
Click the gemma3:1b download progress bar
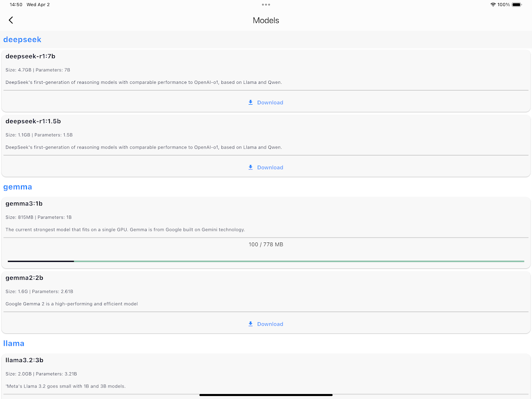click(x=266, y=261)
